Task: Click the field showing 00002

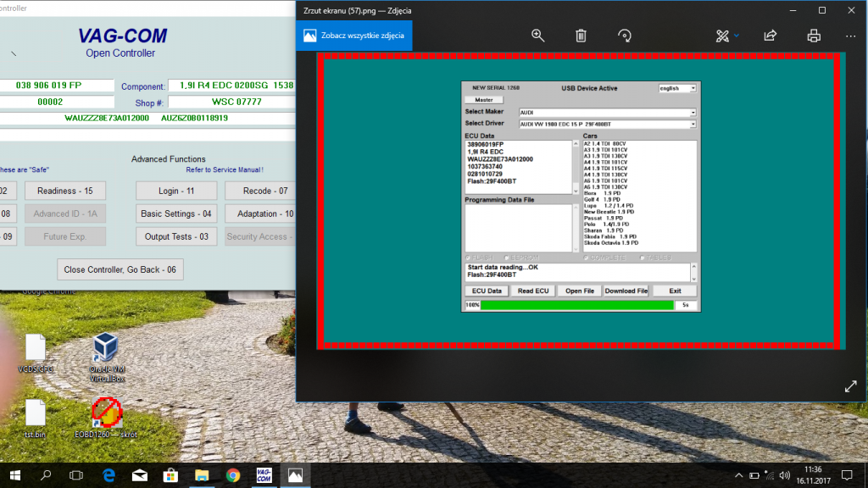Action: click(x=57, y=102)
